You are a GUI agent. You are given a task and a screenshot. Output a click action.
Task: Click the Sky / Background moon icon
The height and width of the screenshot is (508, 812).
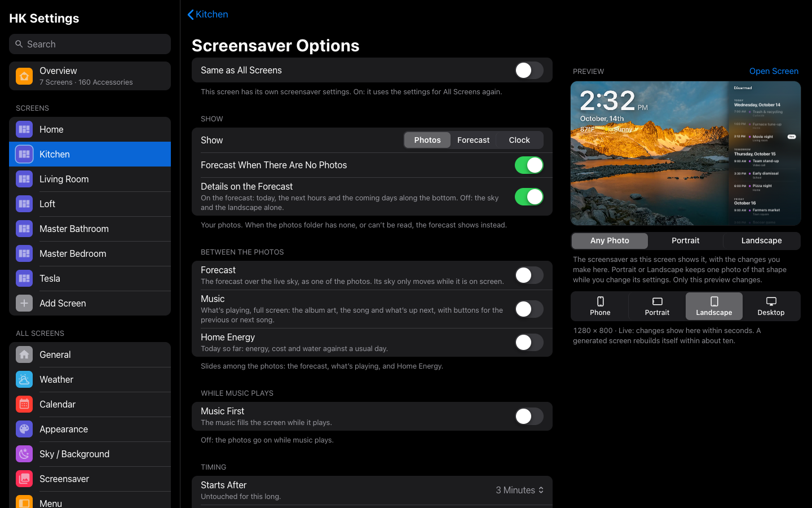click(24, 454)
